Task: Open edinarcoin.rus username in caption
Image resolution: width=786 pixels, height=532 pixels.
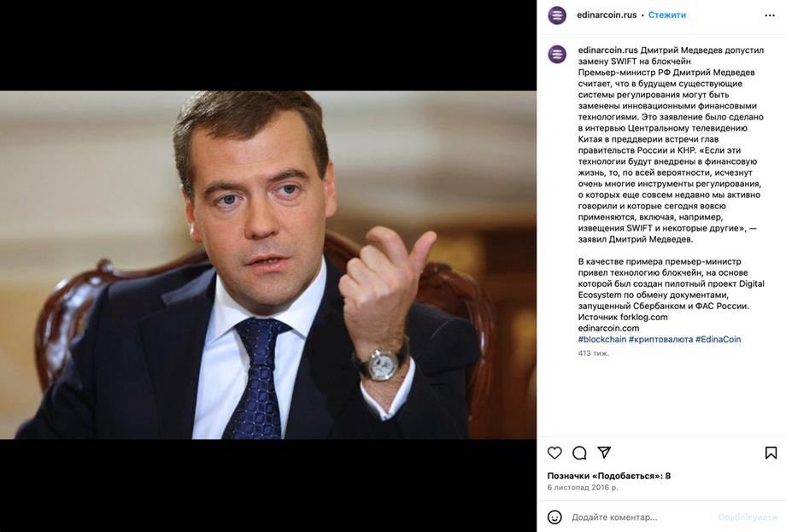Action: pos(608,50)
